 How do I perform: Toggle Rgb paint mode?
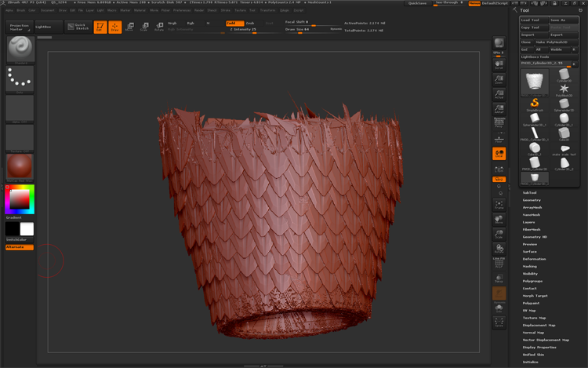point(191,24)
